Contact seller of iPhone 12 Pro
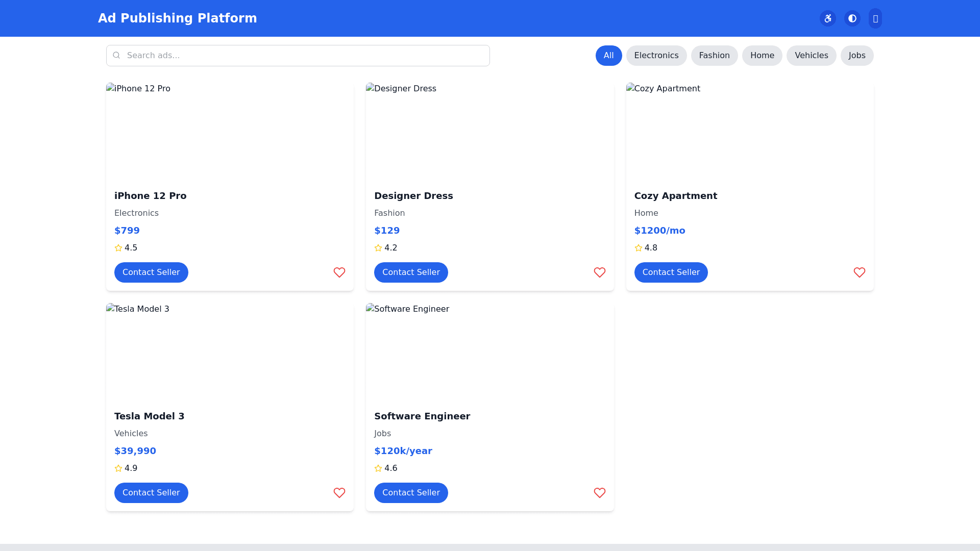 (x=151, y=272)
